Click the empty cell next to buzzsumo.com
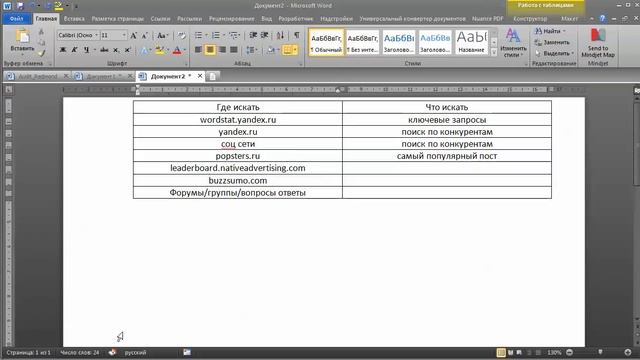 [447, 180]
